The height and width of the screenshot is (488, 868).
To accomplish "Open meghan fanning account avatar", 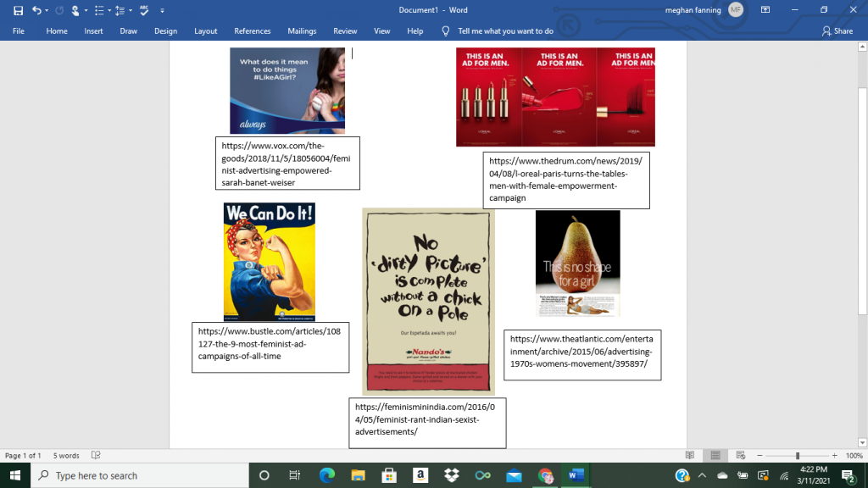I will click(x=736, y=9).
